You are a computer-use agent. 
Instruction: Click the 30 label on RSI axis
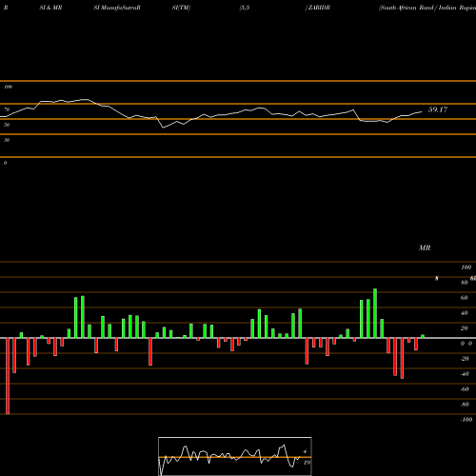[x=7, y=140]
